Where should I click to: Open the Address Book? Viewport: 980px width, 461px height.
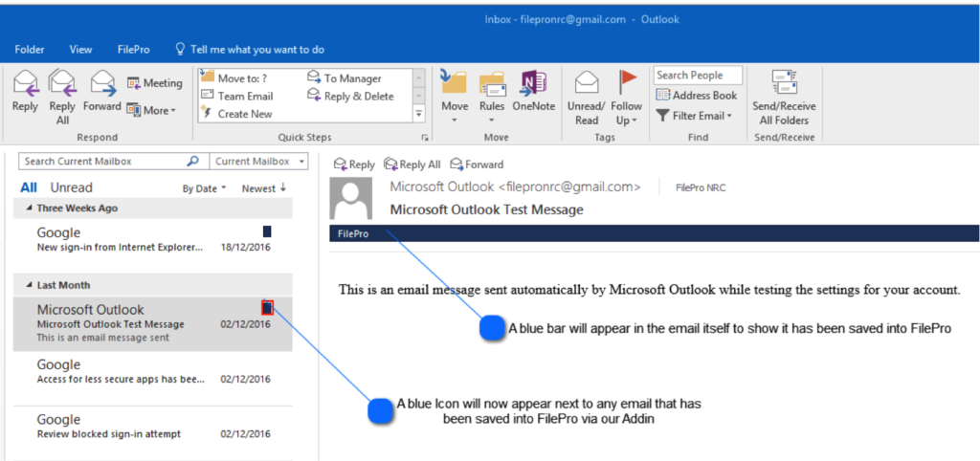pos(697,96)
